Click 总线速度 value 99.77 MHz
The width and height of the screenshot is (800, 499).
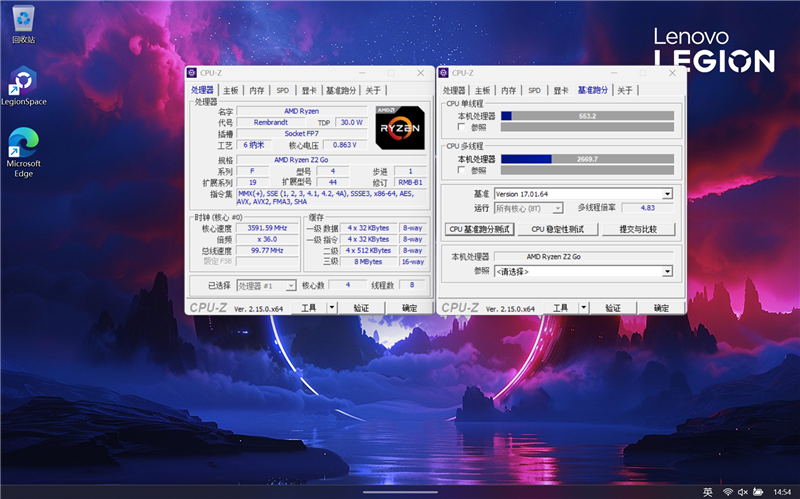click(x=267, y=251)
